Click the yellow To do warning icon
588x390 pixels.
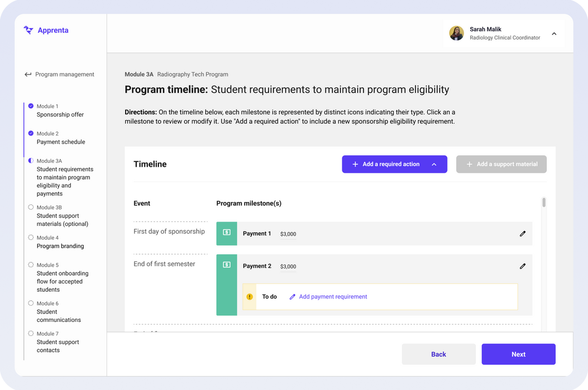pos(250,297)
